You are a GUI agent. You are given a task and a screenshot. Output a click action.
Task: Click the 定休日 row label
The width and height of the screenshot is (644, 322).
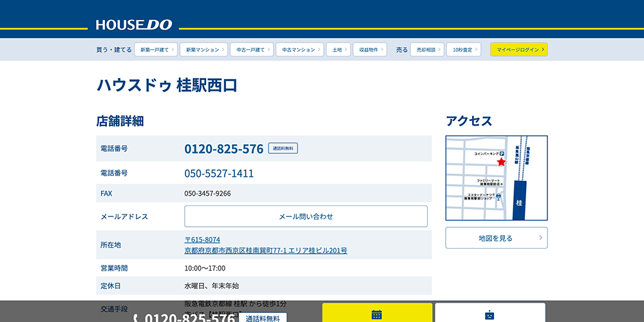(x=111, y=286)
